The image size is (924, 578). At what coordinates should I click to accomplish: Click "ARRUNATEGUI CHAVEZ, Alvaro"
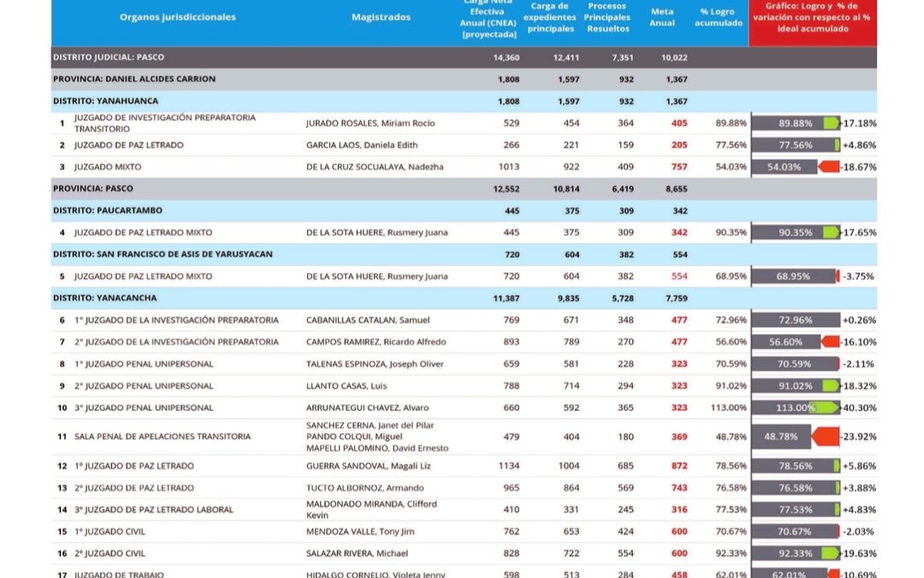pos(368,408)
